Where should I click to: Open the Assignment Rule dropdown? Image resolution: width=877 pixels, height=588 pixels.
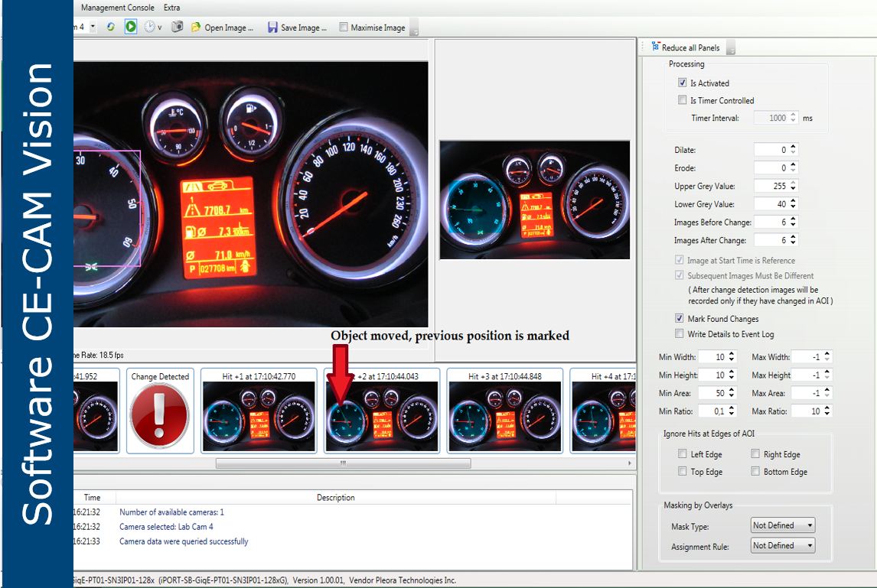pos(783,545)
